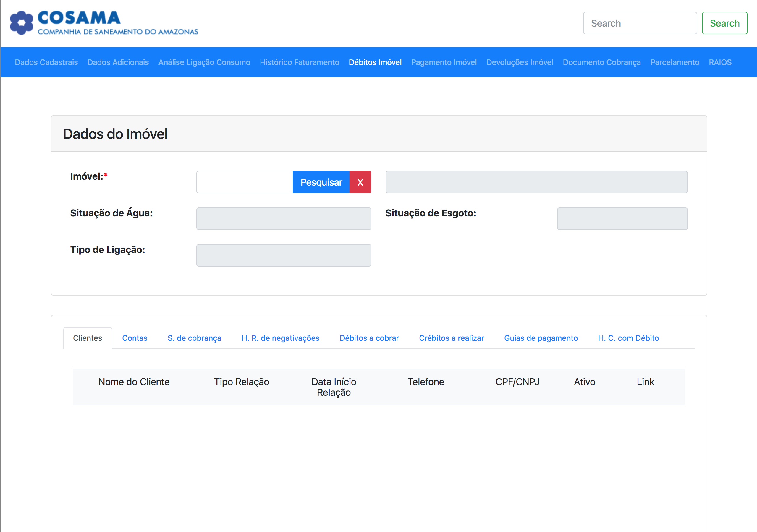Show the Guias de pagamento tab

point(541,338)
